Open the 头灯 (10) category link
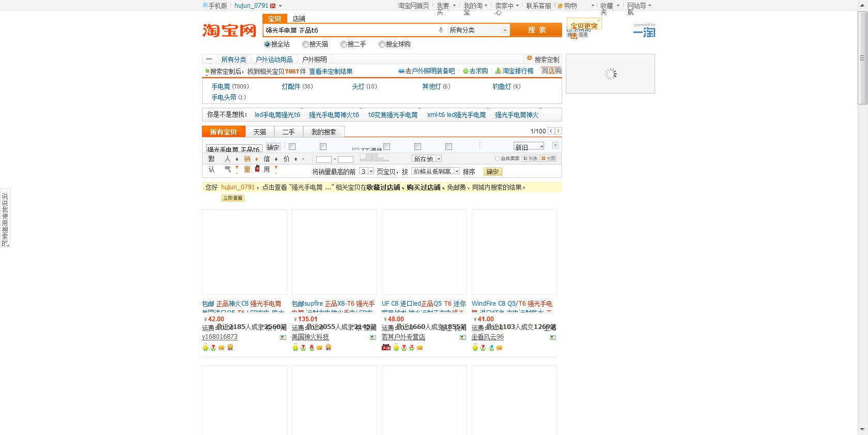Viewport: 868px width, 435px height. (364, 86)
